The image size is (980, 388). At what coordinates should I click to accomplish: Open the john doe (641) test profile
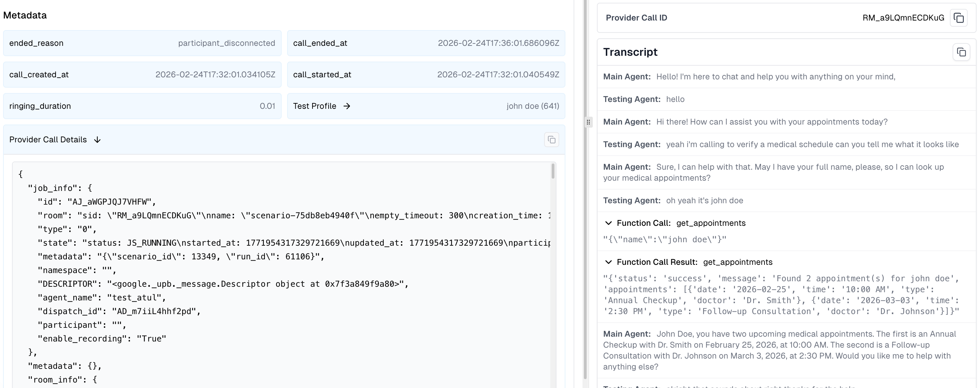(x=532, y=106)
